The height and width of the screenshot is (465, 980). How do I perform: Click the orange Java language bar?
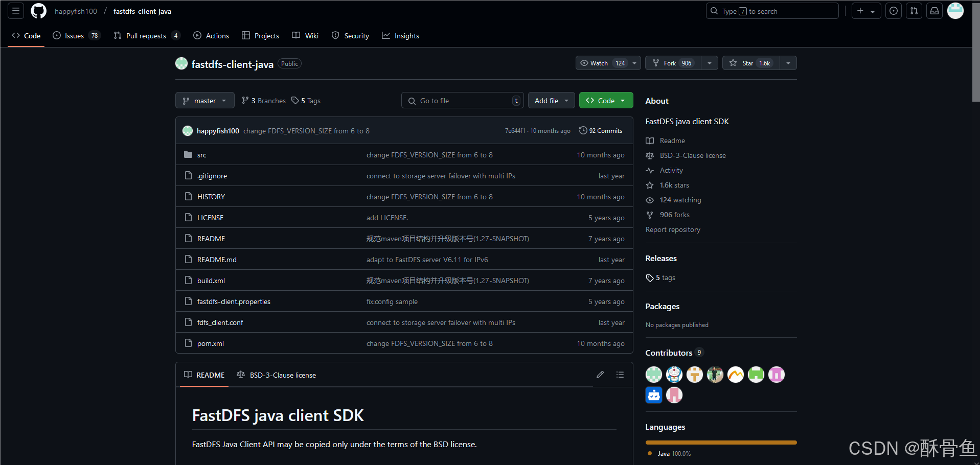(721, 443)
